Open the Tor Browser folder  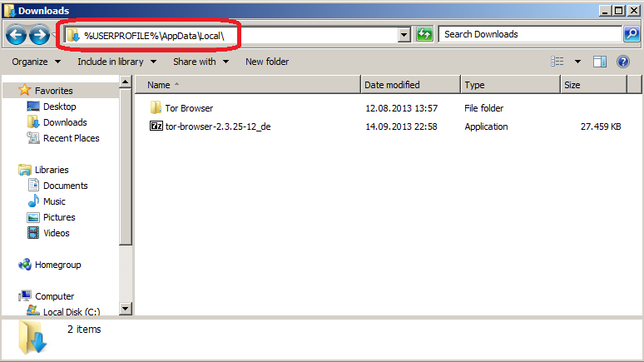coord(189,108)
